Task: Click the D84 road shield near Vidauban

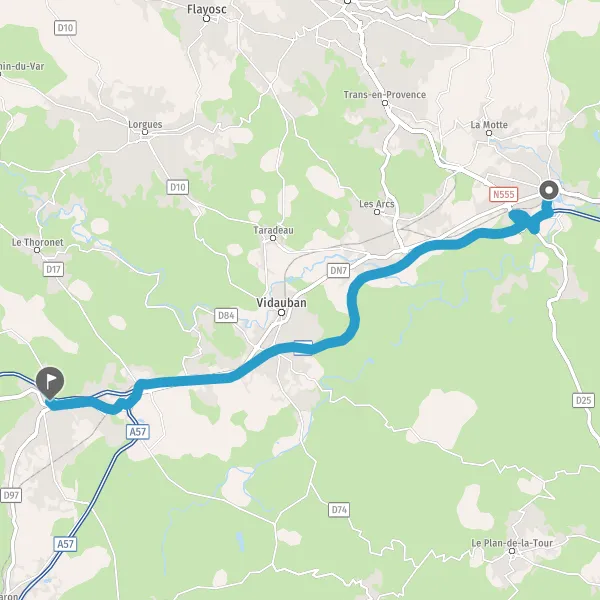Action: coord(226,315)
